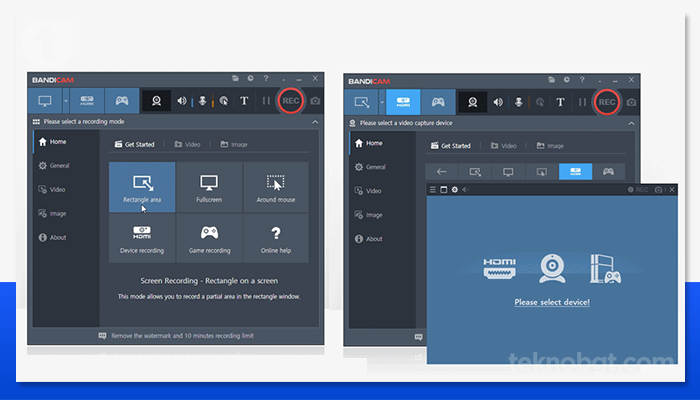Toggle mouse cursor effect in left window

[224, 101]
